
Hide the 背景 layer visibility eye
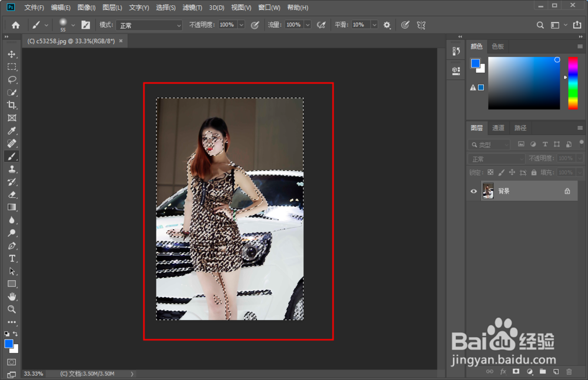point(475,191)
